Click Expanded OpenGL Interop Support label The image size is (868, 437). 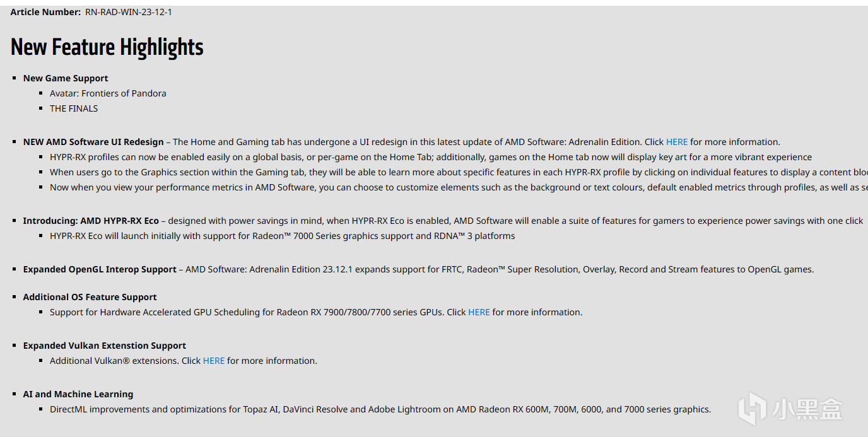100,269
